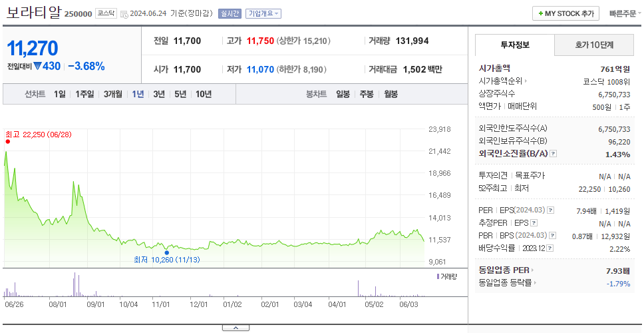Click the help icon next to 외국인소진율(B/A)

[554, 153]
